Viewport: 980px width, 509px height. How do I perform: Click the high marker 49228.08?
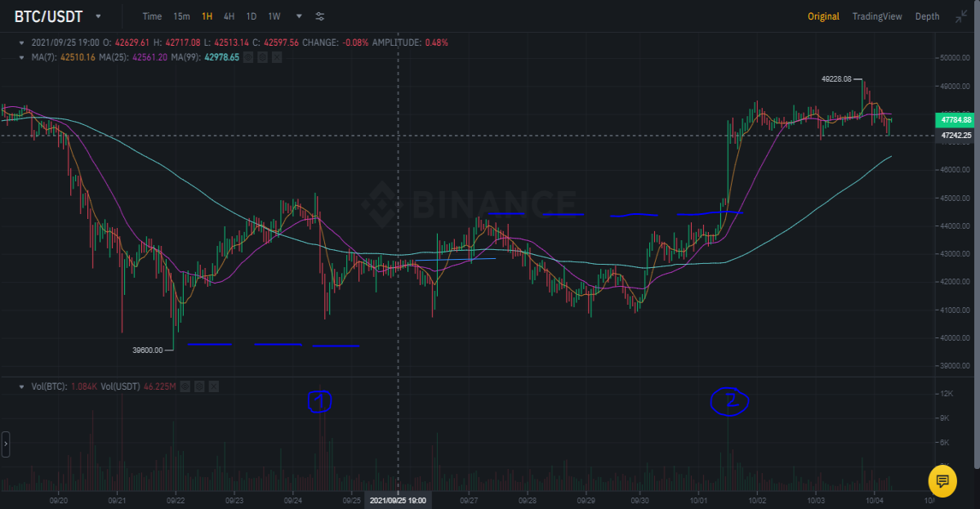836,79
